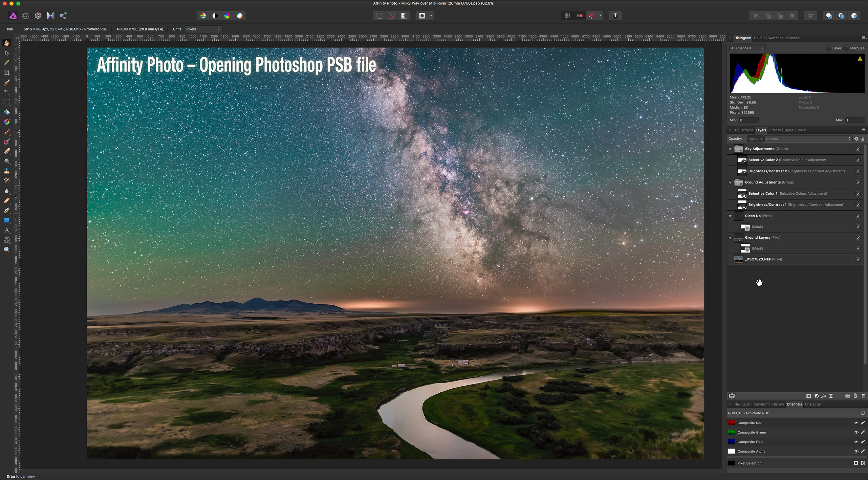Click the Auto White Balance toolbar icon
The image size is (868, 480).
coord(240,16)
